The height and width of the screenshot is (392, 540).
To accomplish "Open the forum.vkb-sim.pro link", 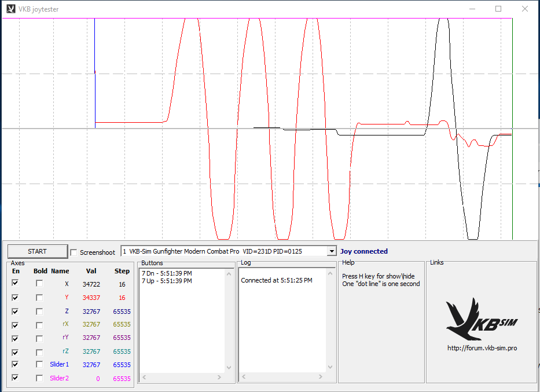I will coord(482,348).
